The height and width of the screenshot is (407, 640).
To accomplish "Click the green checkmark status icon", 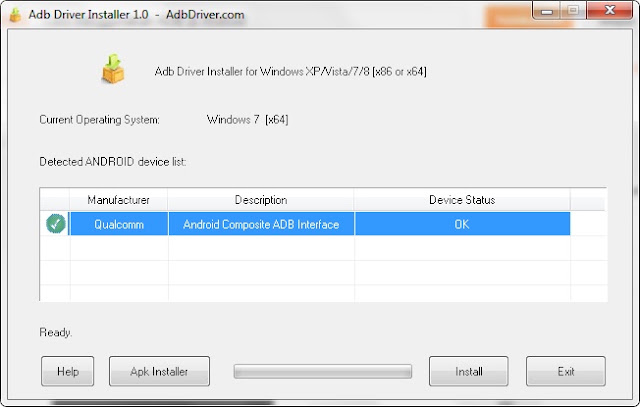I will [56, 224].
